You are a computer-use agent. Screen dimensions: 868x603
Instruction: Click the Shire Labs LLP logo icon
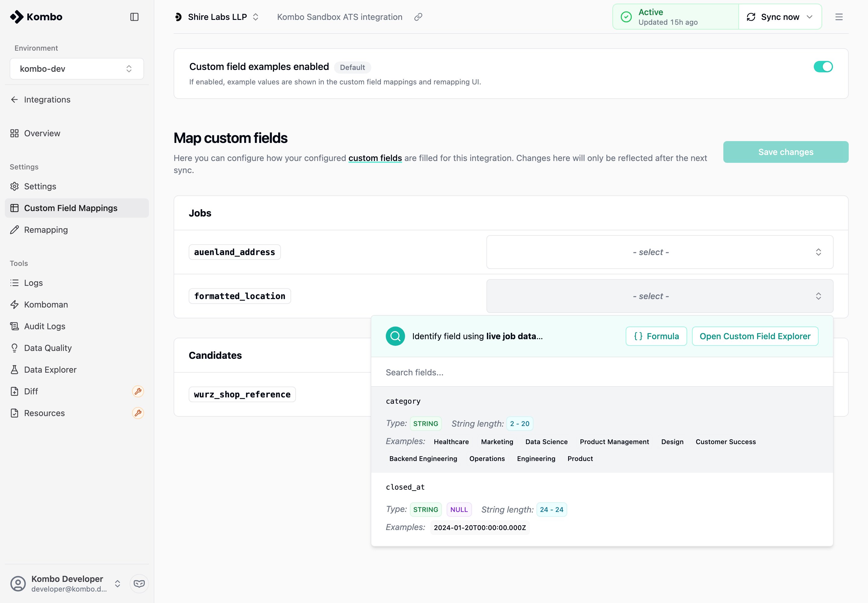(x=178, y=17)
